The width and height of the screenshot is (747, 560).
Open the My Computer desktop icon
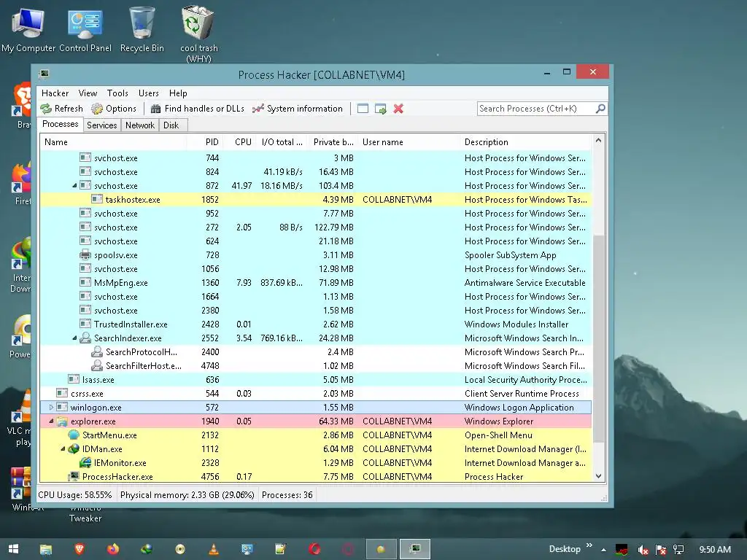pos(28,29)
